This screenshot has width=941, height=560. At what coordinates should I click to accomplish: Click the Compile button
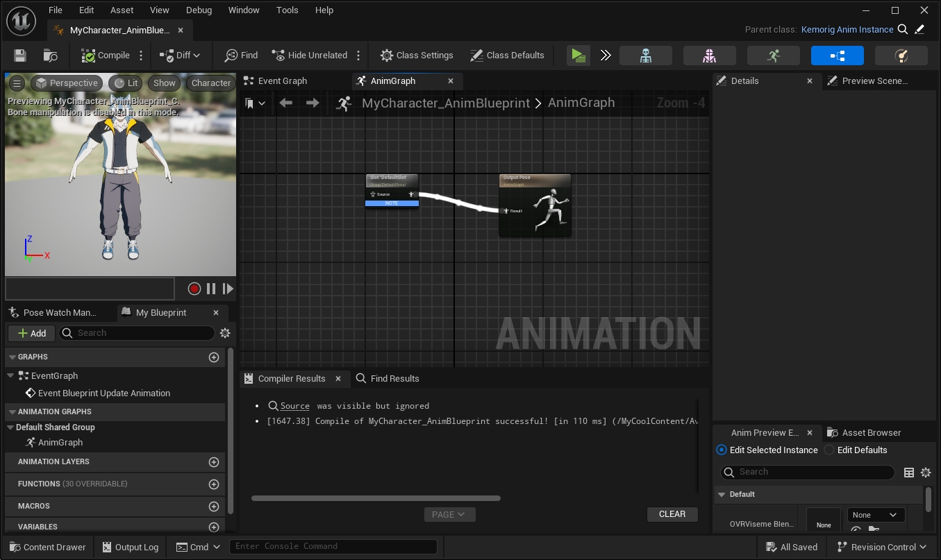click(x=106, y=56)
